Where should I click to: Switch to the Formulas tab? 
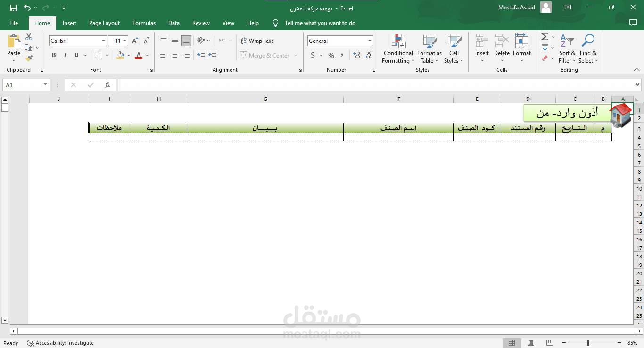pos(144,23)
